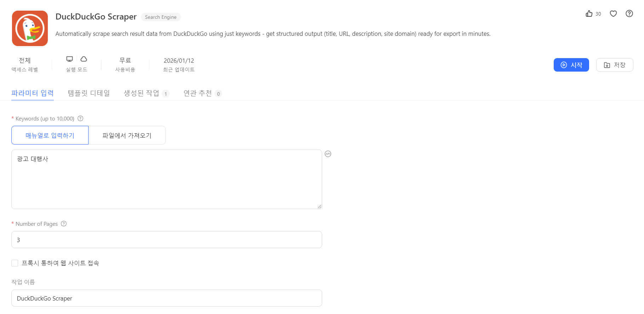Click the desktop run mode icon

(70, 59)
